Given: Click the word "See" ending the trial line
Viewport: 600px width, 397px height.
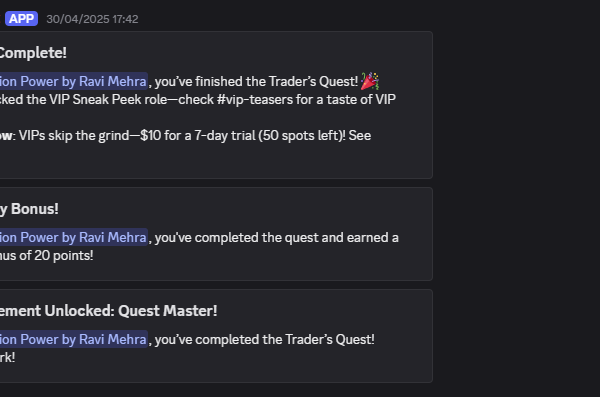Looking at the screenshot, I should pyautogui.click(x=360, y=136).
